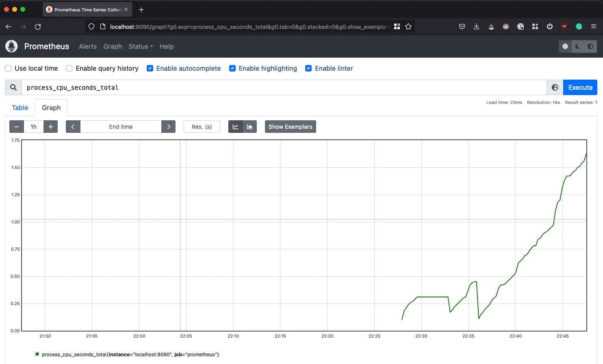Screen dimensions: 603x364
Task: Click the shield tracking protection icon
Action: coord(91,27)
